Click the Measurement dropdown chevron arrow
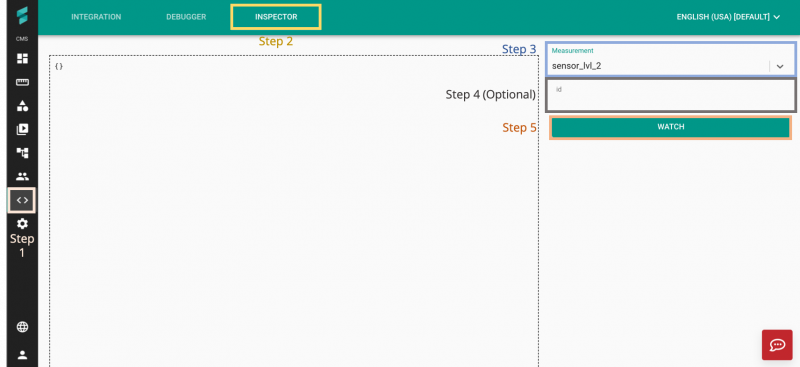This screenshot has width=800, height=367. [x=780, y=66]
